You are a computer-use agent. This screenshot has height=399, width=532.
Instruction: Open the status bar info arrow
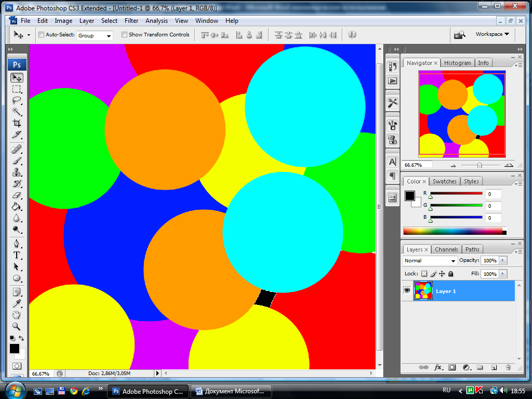click(157, 373)
